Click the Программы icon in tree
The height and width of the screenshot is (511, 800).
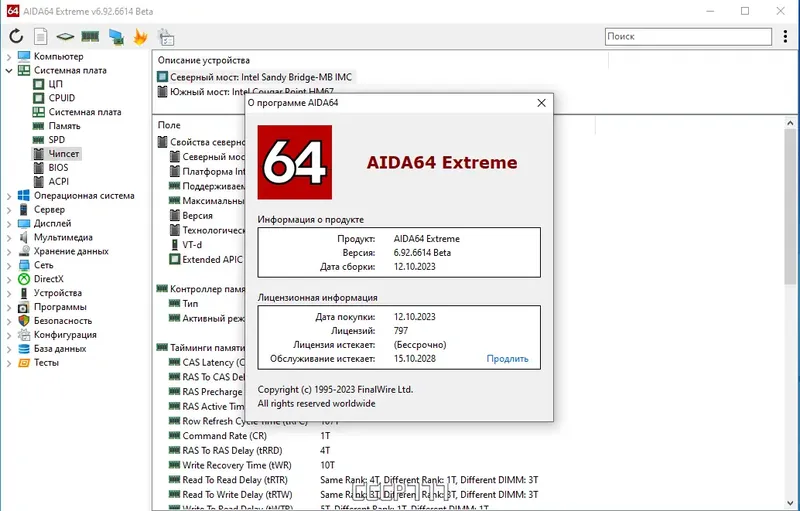pos(24,307)
